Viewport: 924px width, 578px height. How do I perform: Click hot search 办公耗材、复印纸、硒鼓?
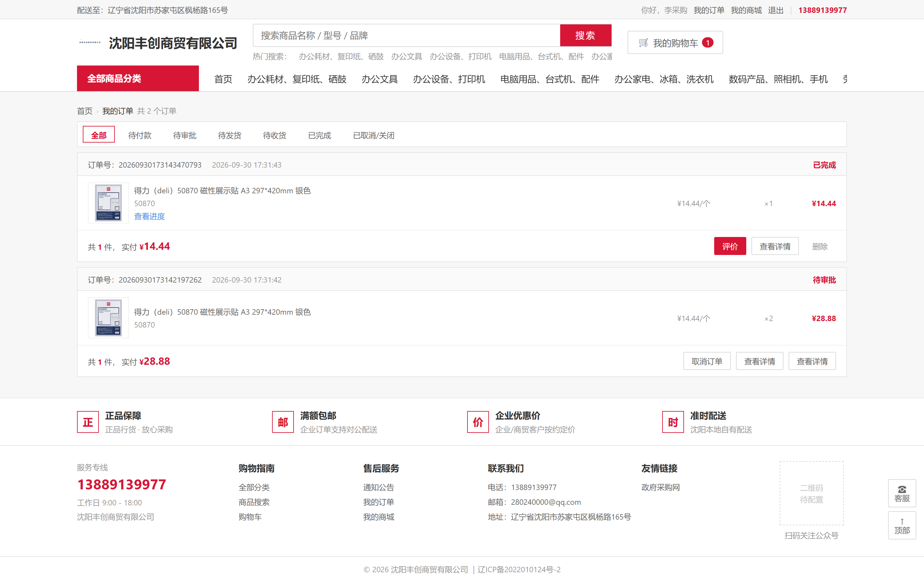[x=341, y=57]
